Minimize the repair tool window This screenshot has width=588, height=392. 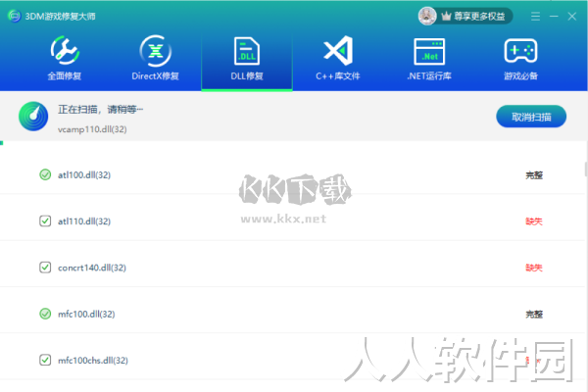(x=554, y=16)
